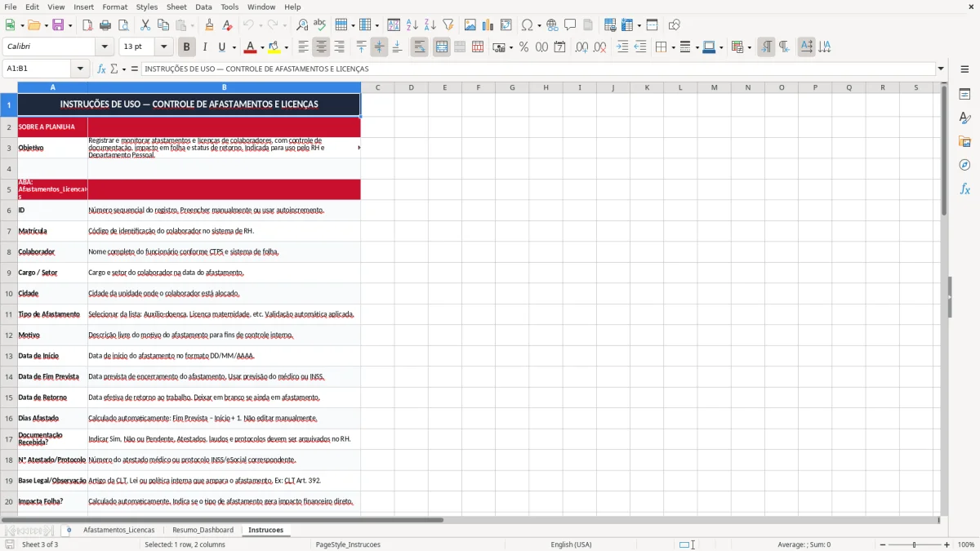Screen dimensions: 980x551
Task: Open the font size 13 pt dropdown
Action: (163, 47)
